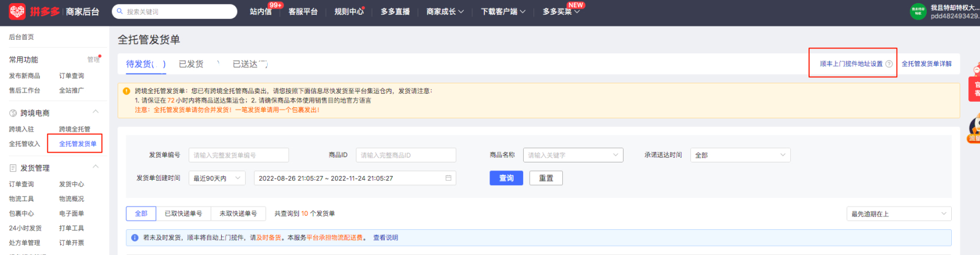Open 订单开票 in sidebar
The height and width of the screenshot is (255, 980).
(x=72, y=243)
